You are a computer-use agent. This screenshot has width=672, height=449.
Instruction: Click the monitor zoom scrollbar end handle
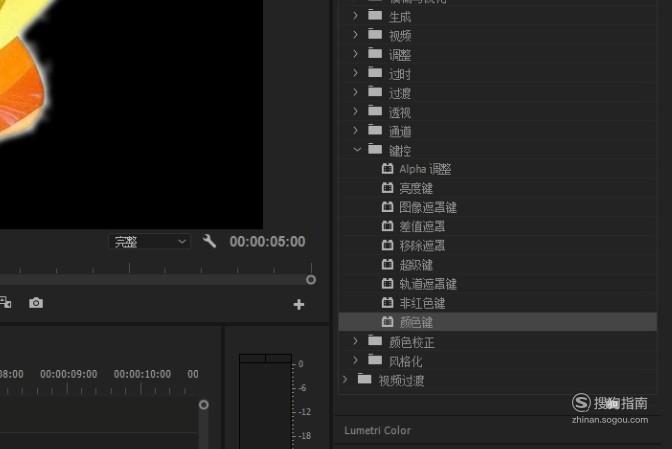tap(311, 280)
